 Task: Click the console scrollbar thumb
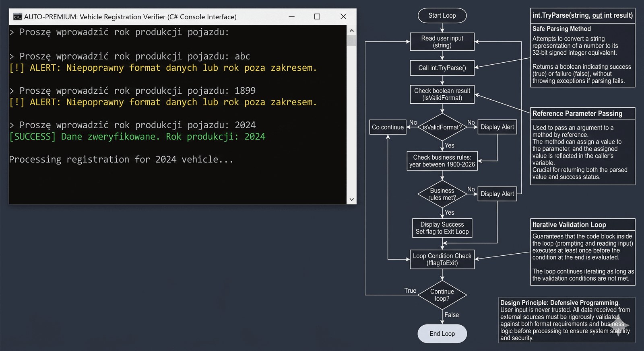(351, 40)
